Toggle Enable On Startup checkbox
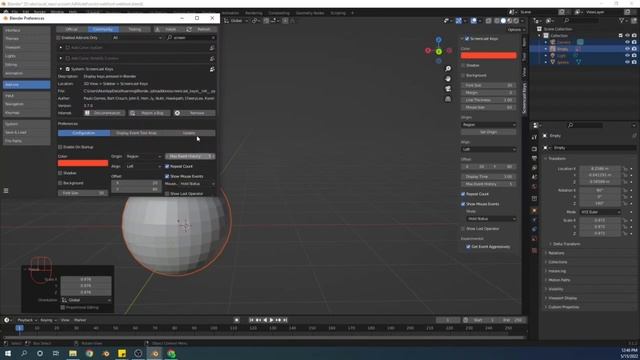 [x=60, y=147]
